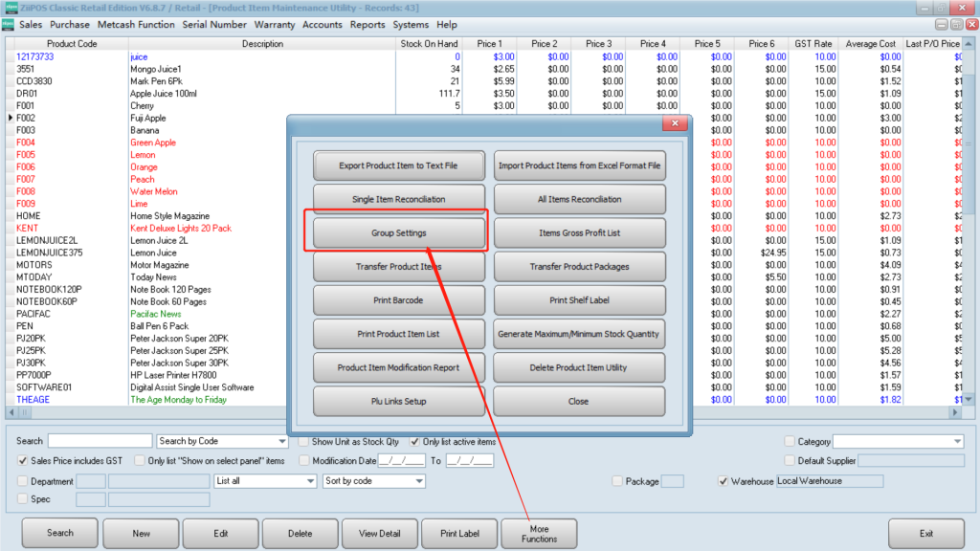
Task: Click the Group Settings button
Action: pos(398,233)
